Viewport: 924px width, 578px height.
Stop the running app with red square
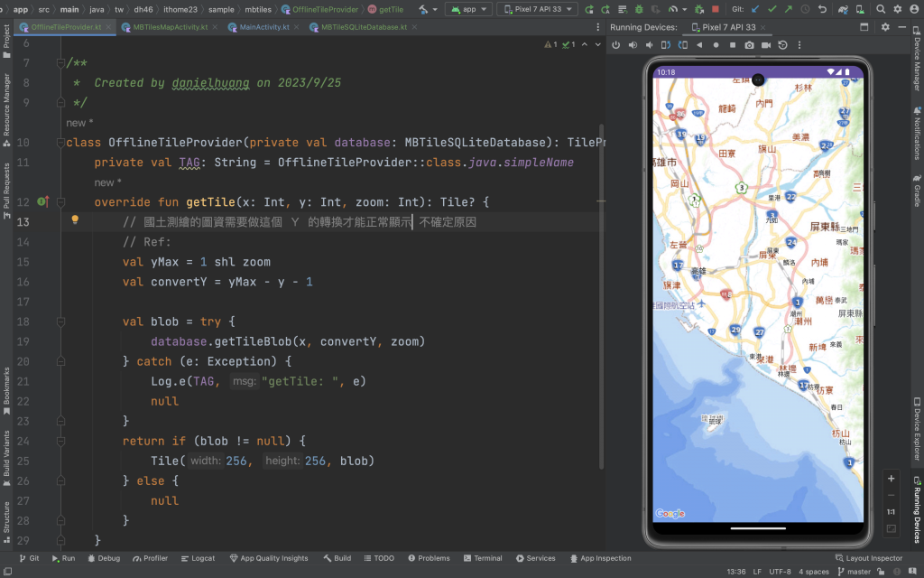[716, 9]
